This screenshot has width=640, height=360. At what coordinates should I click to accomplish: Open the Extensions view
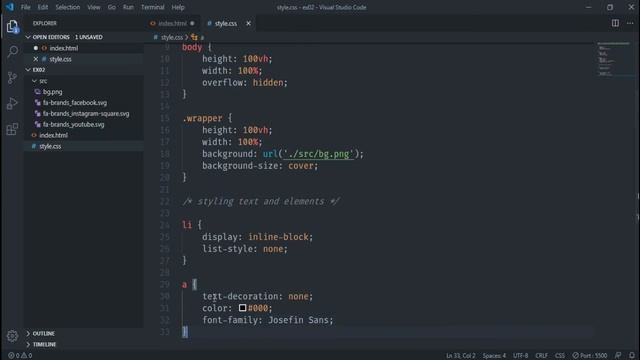12,129
